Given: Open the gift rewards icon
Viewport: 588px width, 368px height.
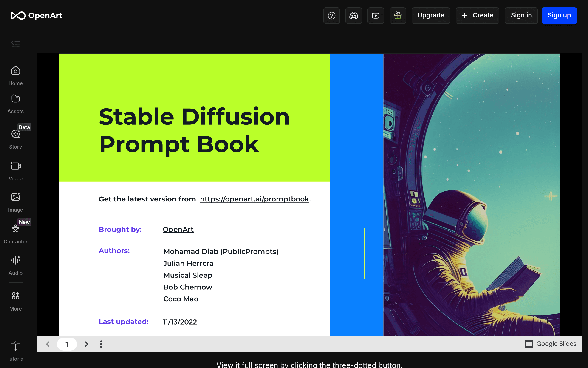Looking at the screenshot, I should pos(398,16).
